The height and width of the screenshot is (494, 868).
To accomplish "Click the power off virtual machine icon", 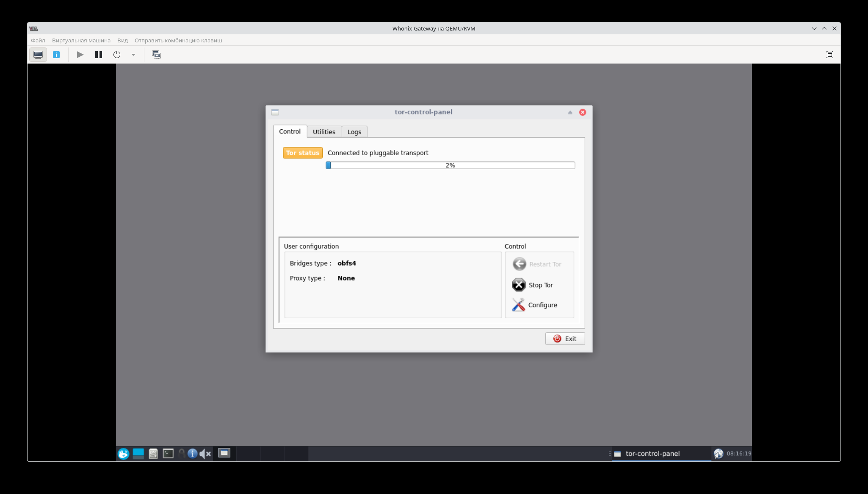I will [x=117, y=55].
